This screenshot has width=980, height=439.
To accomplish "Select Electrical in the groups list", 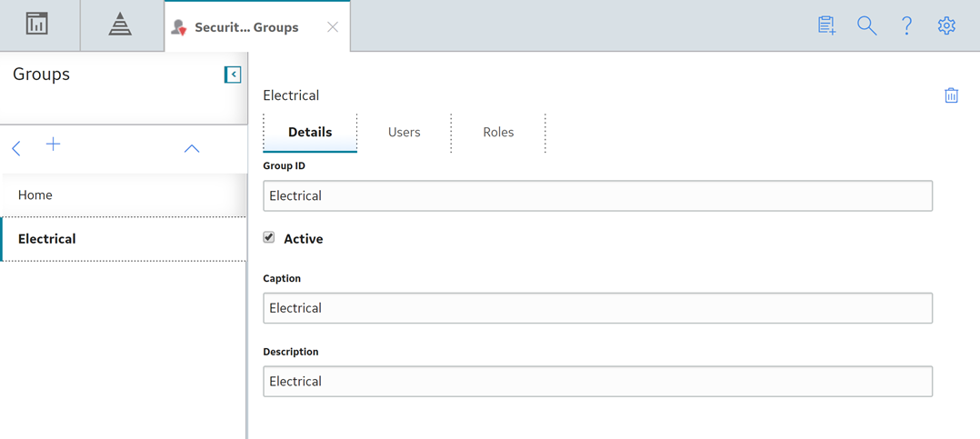I will [x=124, y=239].
